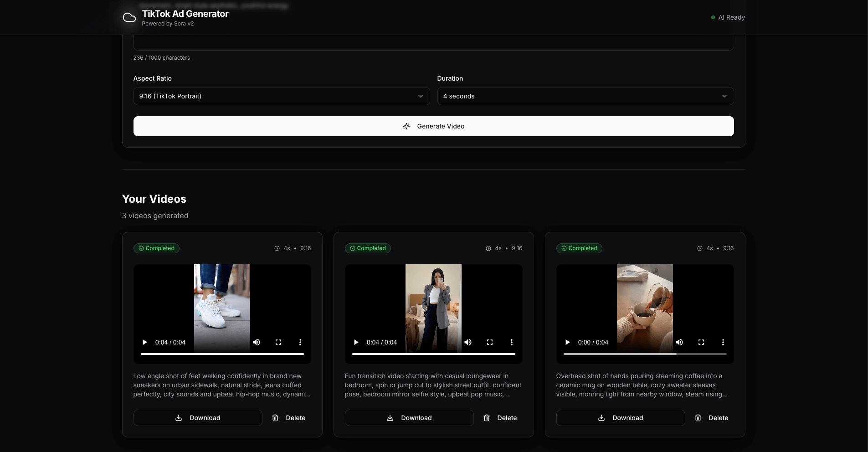Screen dimensions: 868x452
Task: Open the Duration dropdown
Action: point(585,96)
